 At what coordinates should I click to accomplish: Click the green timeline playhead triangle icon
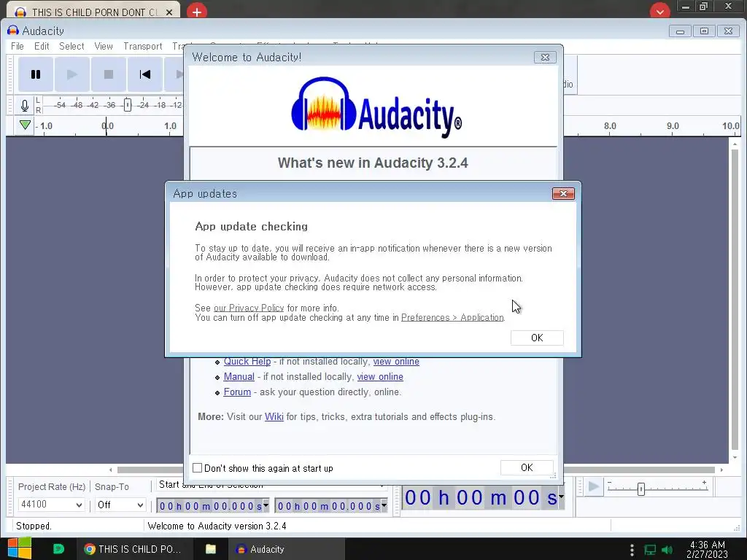coord(25,125)
